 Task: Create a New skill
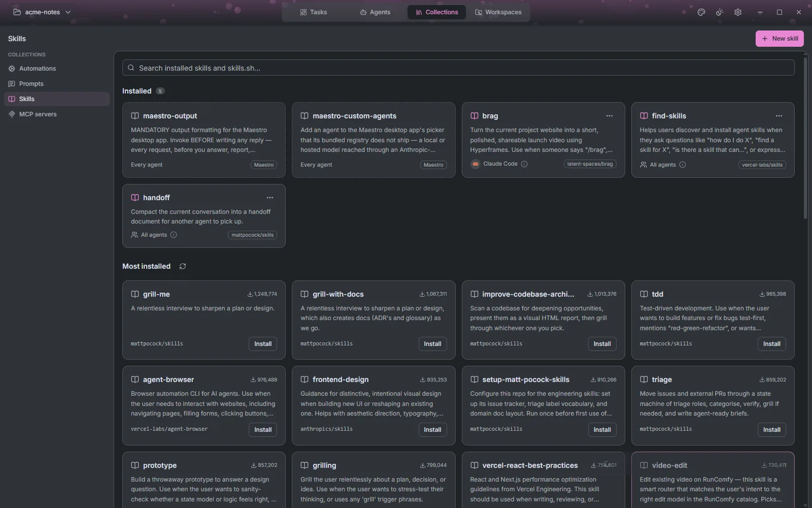[x=780, y=39]
